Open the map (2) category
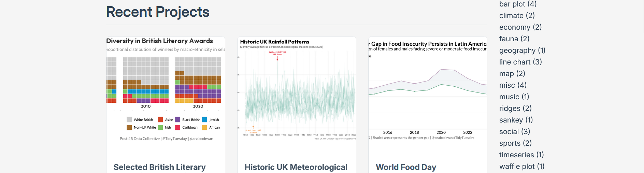Viewport: 644px width, 173px height. [x=512, y=74]
